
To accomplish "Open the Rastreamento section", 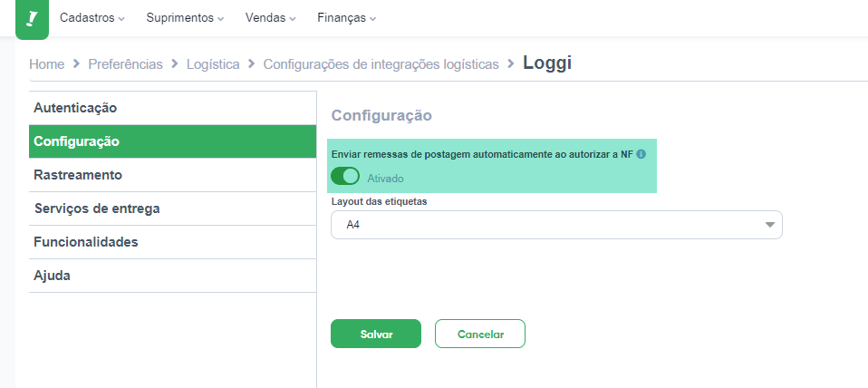I will pyautogui.click(x=173, y=175).
